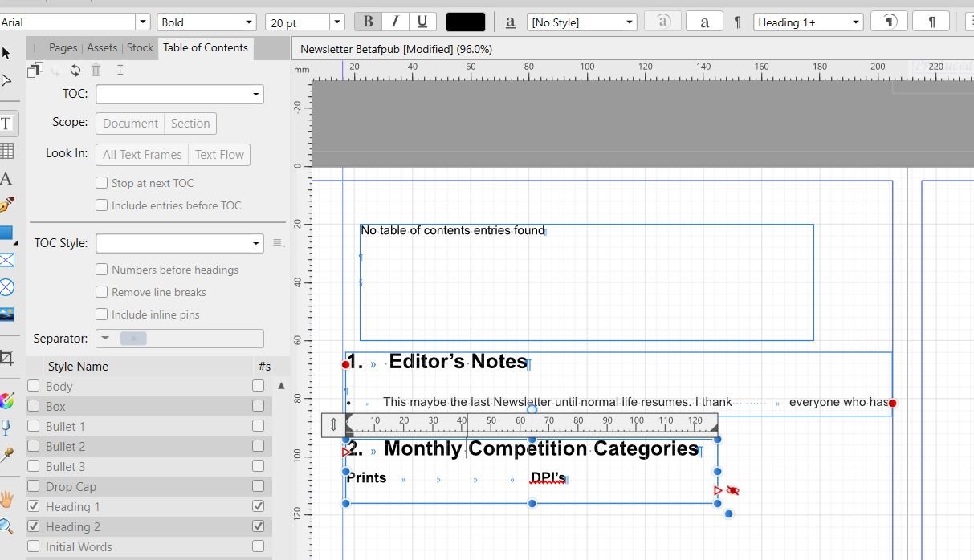The image size is (974, 560).
Task: Refresh the table of contents
Action: [x=75, y=70]
